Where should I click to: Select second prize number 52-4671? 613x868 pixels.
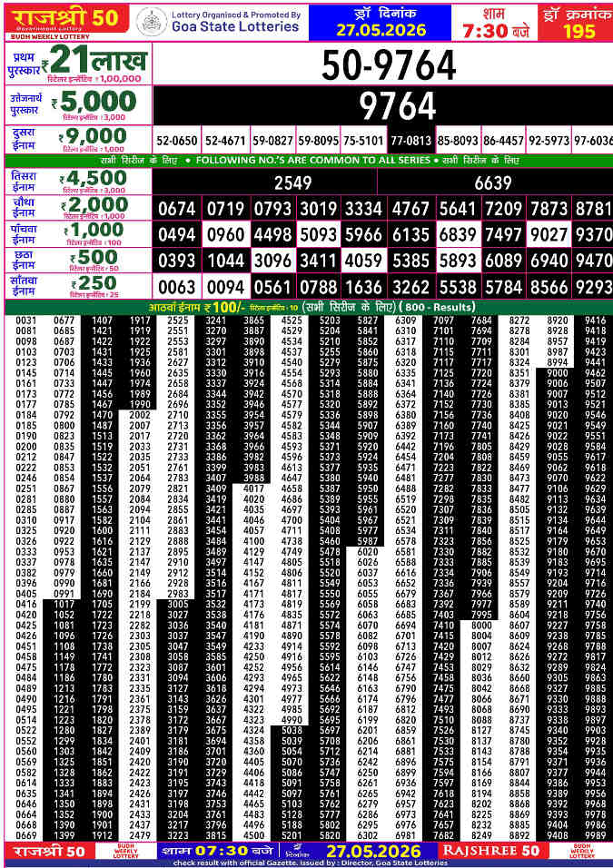click(x=225, y=141)
